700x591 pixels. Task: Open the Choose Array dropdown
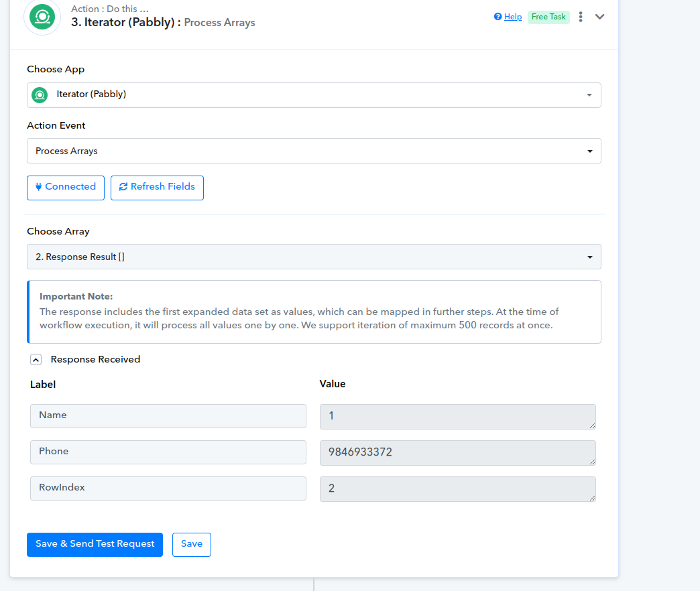click(314, 257)
